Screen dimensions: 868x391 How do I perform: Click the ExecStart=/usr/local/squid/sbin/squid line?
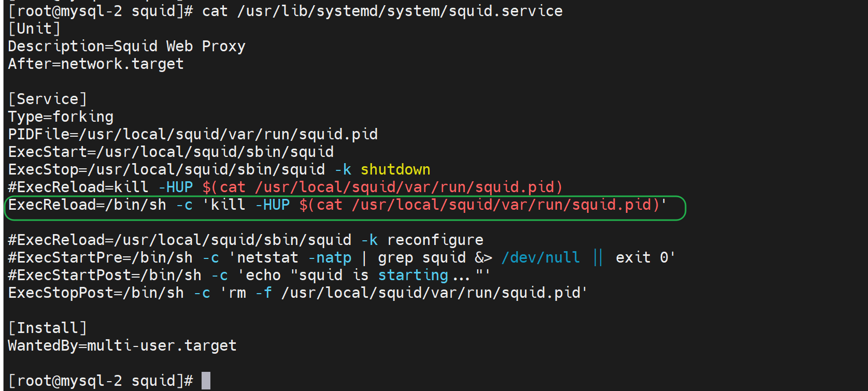pyautogui.click(x=171, y=152)
